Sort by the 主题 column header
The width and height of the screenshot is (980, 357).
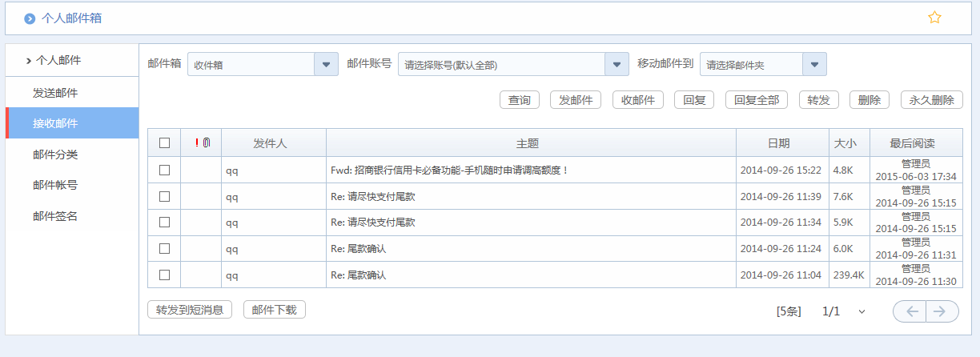[531, 143]
